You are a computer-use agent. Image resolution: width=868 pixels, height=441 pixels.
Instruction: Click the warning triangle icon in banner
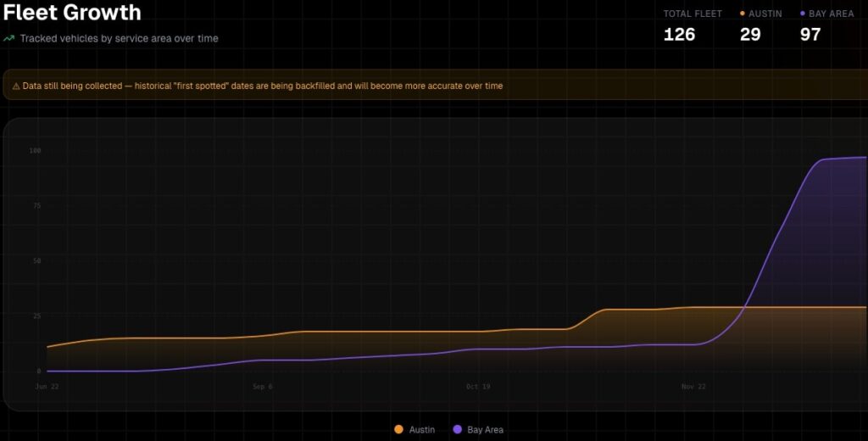tap(15, 86)
